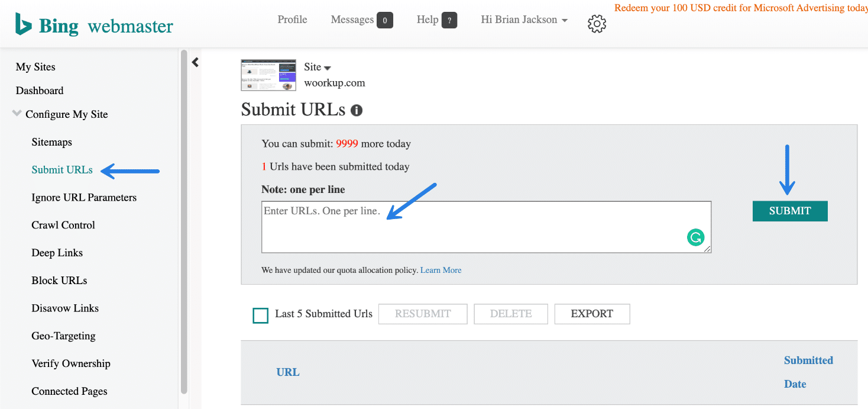Click inside the URL entry text area
868x409 pixels.
[485, 227]
